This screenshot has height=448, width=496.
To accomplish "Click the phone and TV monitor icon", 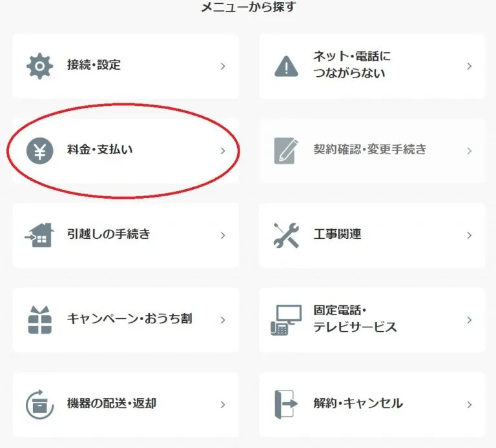I will [x=286, y=320].
